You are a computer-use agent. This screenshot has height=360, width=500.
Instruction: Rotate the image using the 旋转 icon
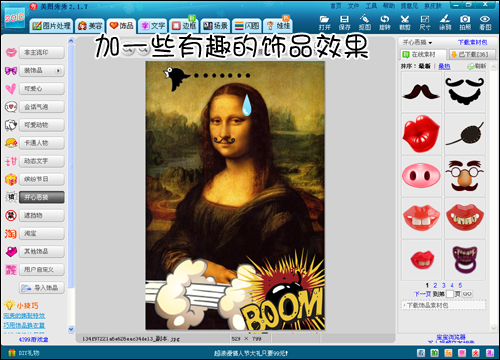[385, 23]
